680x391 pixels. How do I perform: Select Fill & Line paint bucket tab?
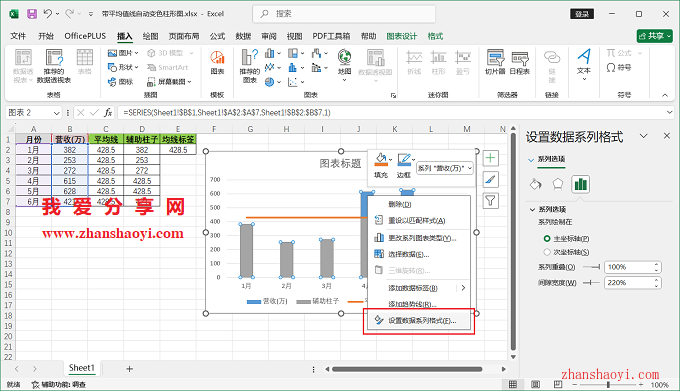(x=536, y=184)
